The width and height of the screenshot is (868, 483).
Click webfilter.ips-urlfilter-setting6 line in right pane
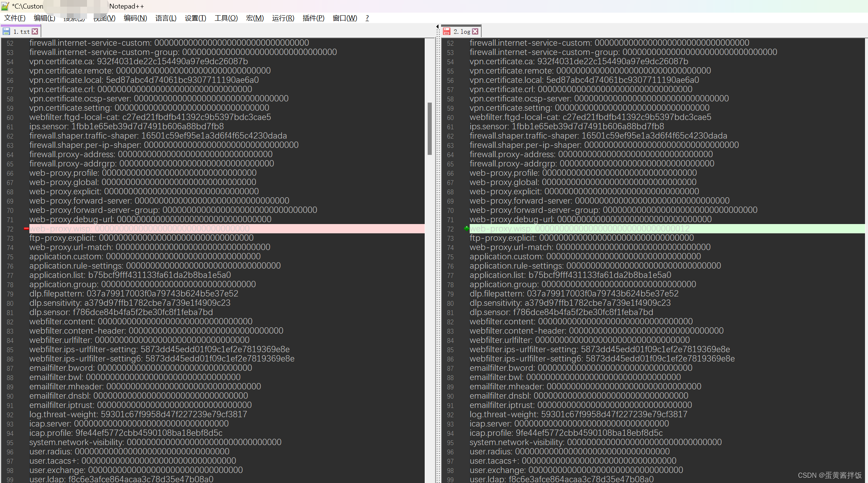602,359
